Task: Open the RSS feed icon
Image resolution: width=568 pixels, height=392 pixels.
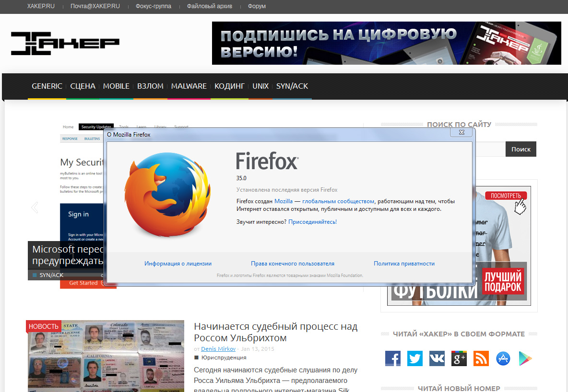Action: click(x=481, y=358)
